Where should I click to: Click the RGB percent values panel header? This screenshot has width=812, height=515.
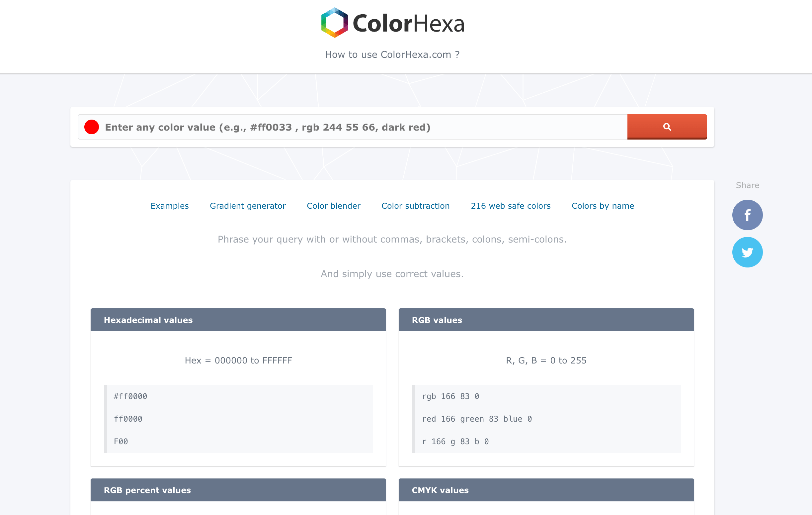click(x=237, y=490)
